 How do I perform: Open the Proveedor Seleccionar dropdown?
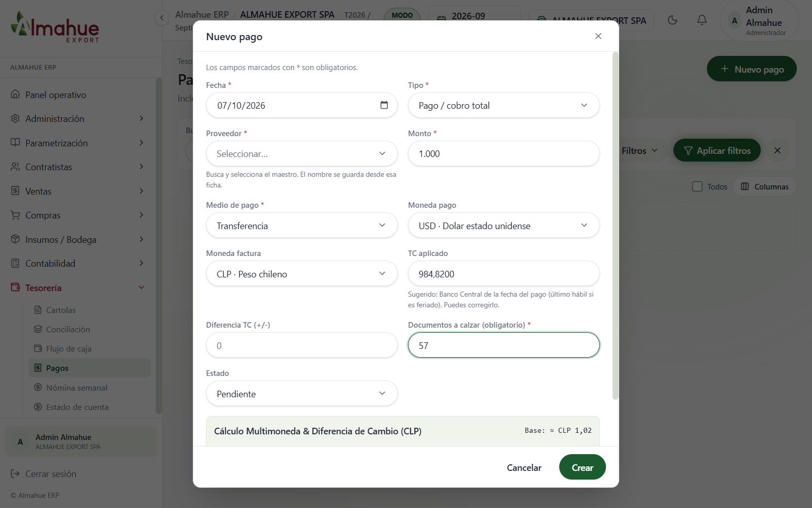pyautogui.click(x=302, y=153)
